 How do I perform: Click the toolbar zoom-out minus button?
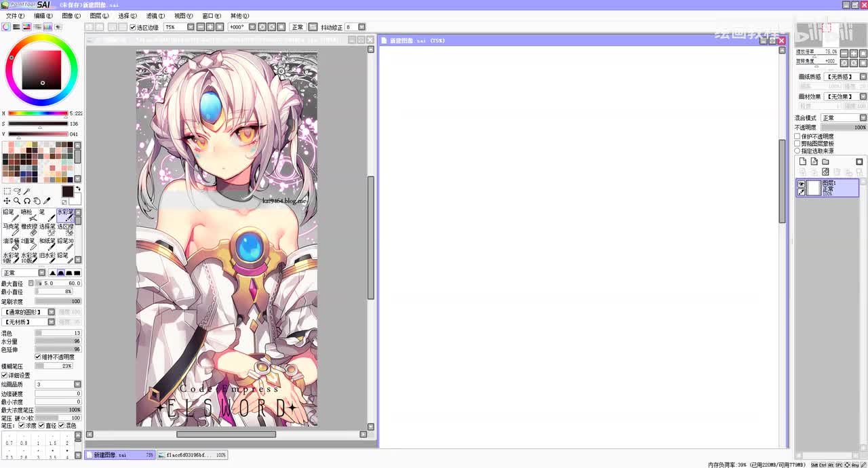(x=201, y=27)
